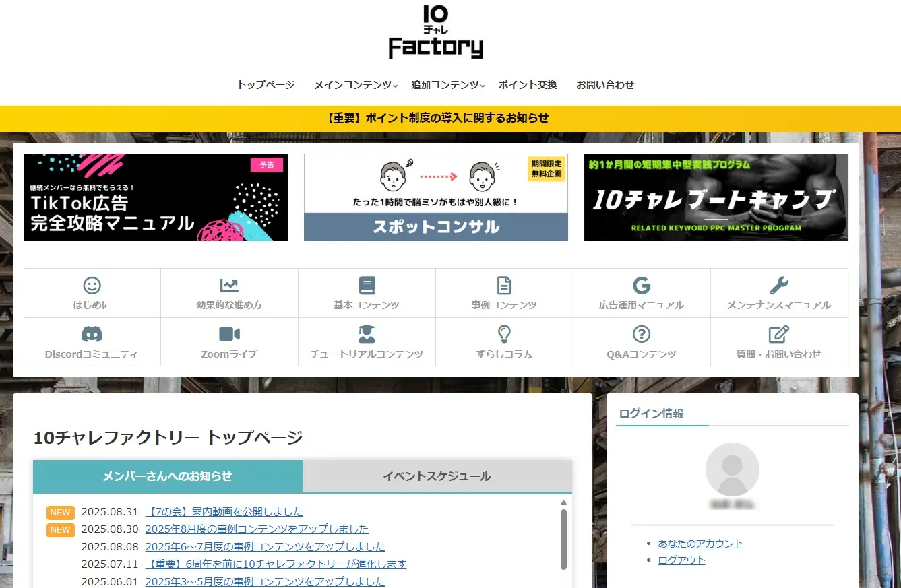
Task: Open the 事例コンテンツ document icon
Action: (504, 286)
